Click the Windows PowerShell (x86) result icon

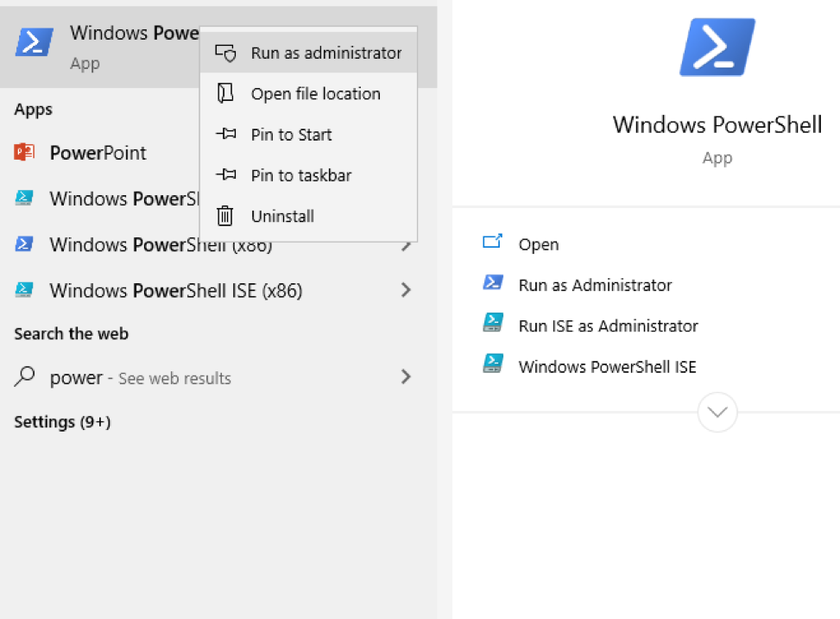pyautogui.click(x=24, y=244)
